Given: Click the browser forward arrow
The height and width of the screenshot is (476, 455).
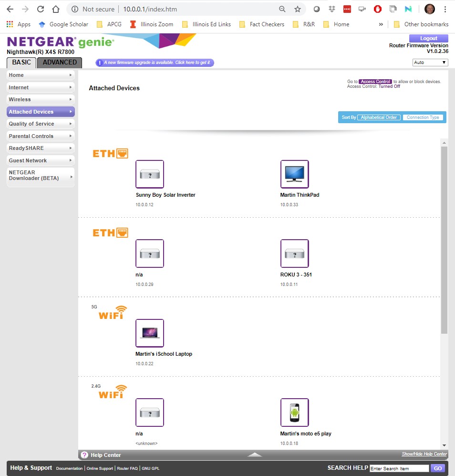Looking at the screenshot, I should tap(25, 9).
